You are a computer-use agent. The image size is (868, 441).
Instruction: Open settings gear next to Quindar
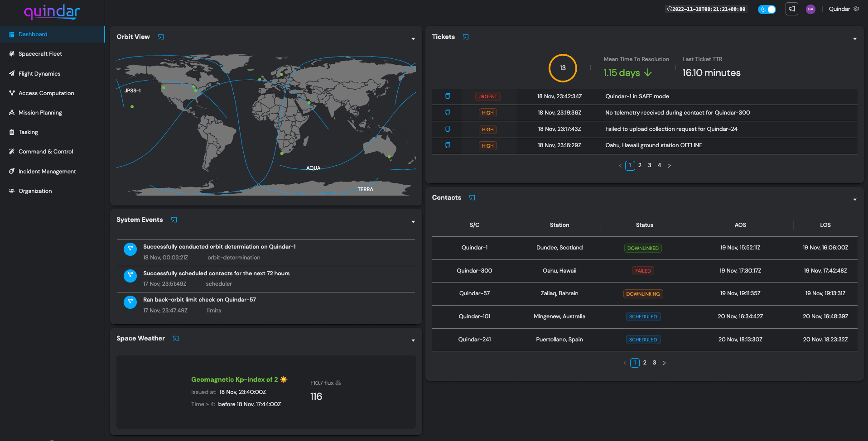tap(856, 9)
